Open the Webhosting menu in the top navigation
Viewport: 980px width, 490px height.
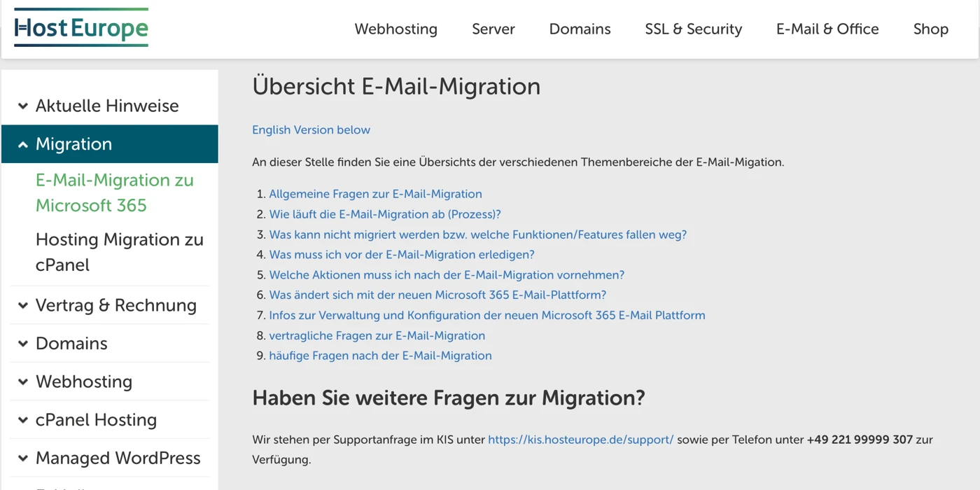395,29
